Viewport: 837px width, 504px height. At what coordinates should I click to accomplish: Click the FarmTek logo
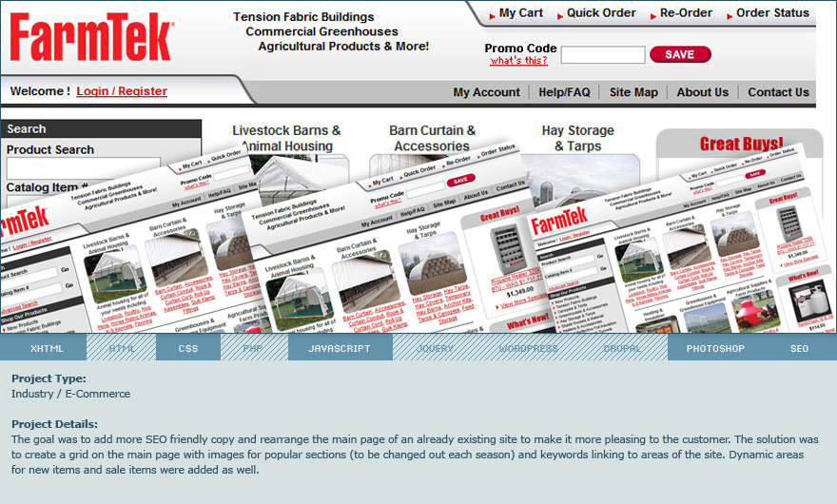click(x=92, y=37)
